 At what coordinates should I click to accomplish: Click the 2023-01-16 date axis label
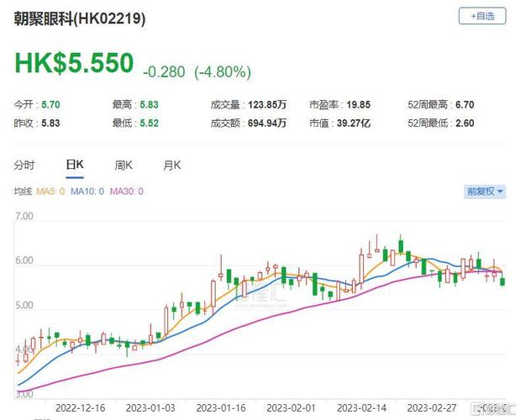click(x=221, y=407)
